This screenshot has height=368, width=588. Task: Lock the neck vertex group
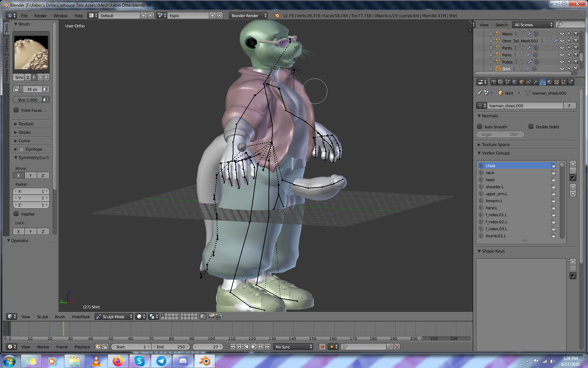(553, 173)
